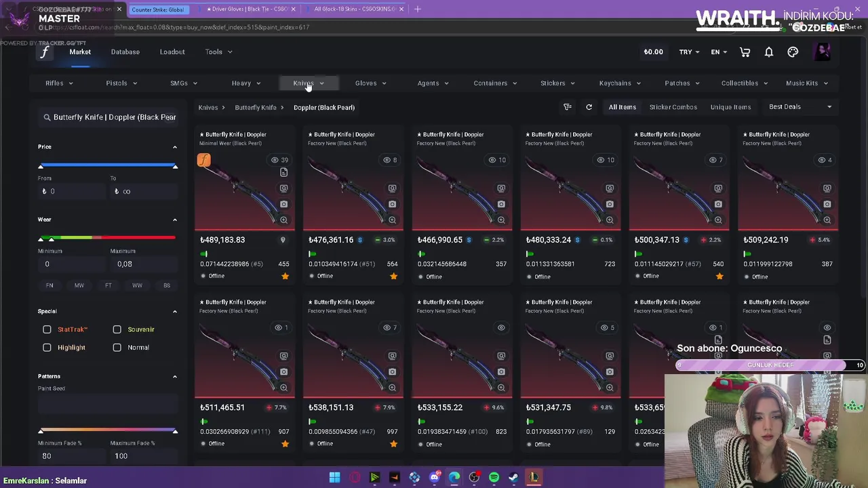Click the star on the ₺538,151.13 listing

tap(393, 444)
